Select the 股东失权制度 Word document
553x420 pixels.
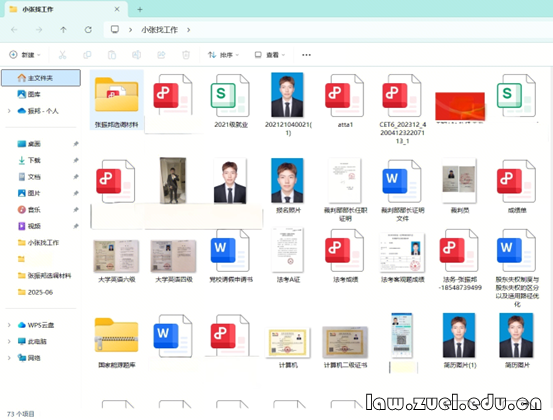517,268
